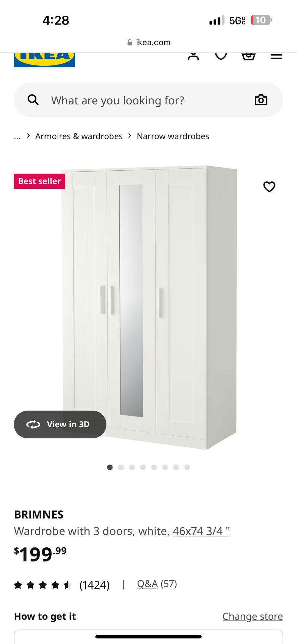Select the last image carousel dot

click(x=187, y=467)
